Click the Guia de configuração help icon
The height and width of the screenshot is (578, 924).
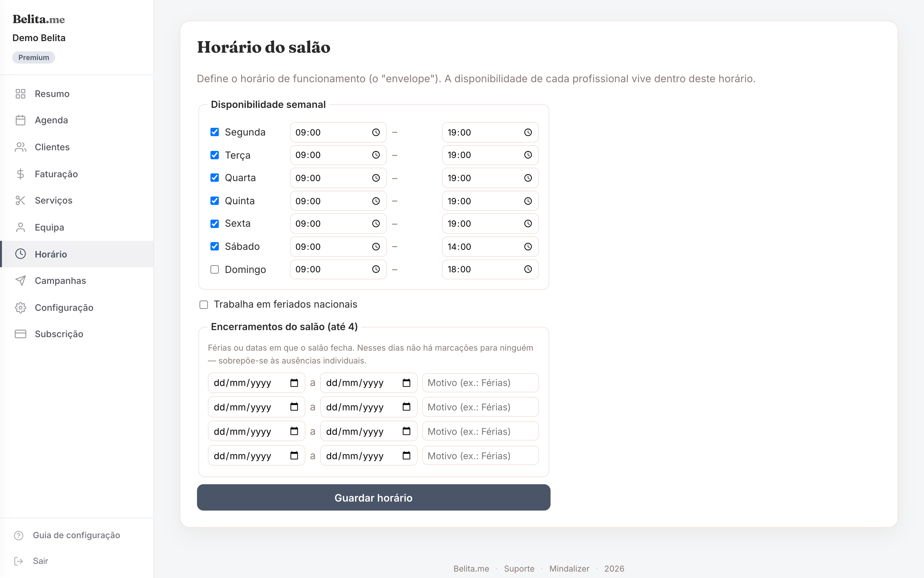click(18, 535)
